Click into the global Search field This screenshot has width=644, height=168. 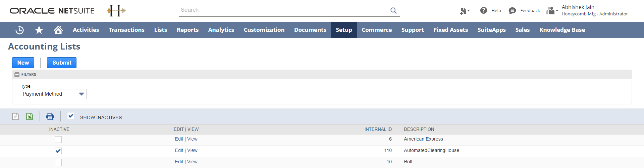coord(284,10)
